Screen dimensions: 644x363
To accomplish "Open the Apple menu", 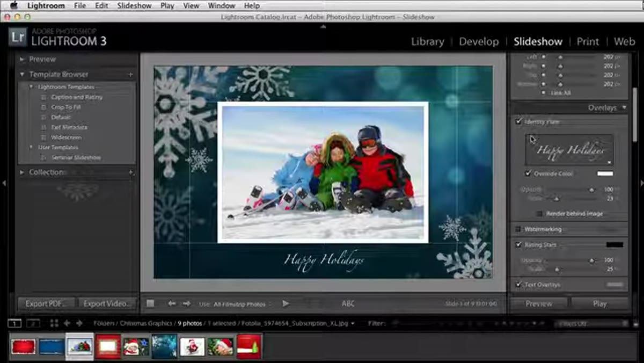I will [x=14, y=6].
